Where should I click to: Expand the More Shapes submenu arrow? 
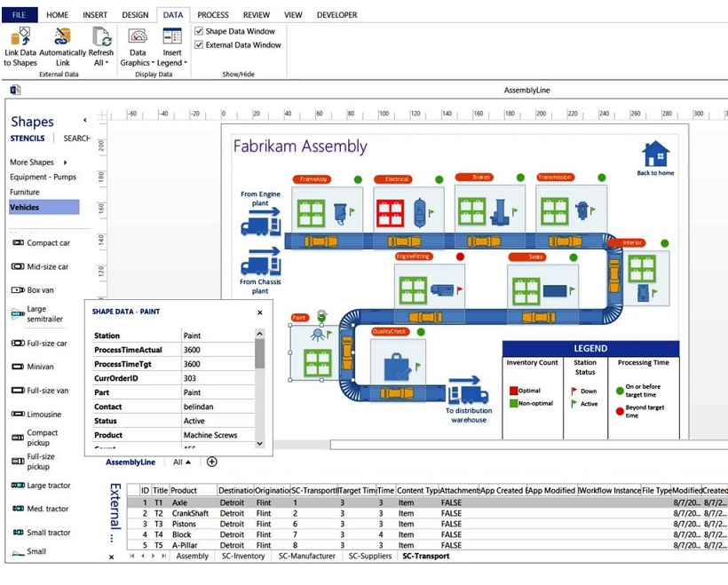coord(65,162)
